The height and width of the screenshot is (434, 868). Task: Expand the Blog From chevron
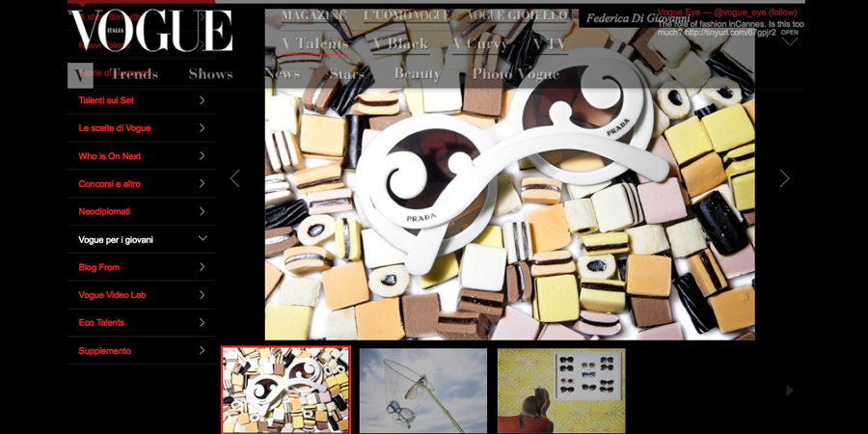tap(203, 267)
